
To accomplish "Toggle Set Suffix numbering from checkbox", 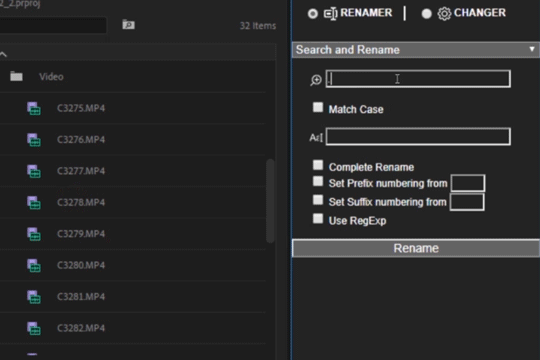I will [318, 200].
